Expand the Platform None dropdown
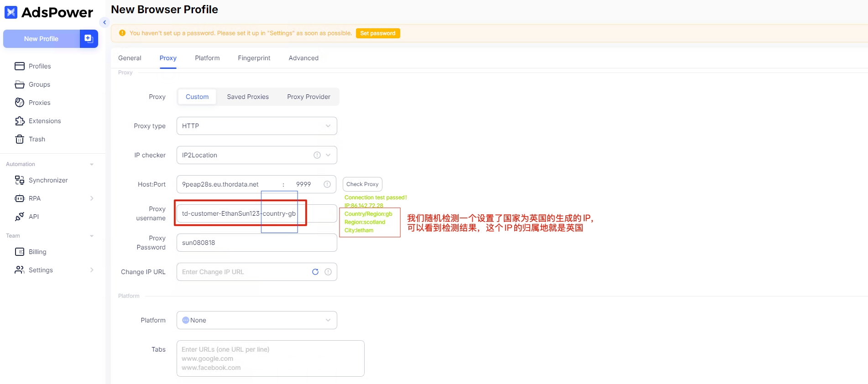 tap(256, 320)
